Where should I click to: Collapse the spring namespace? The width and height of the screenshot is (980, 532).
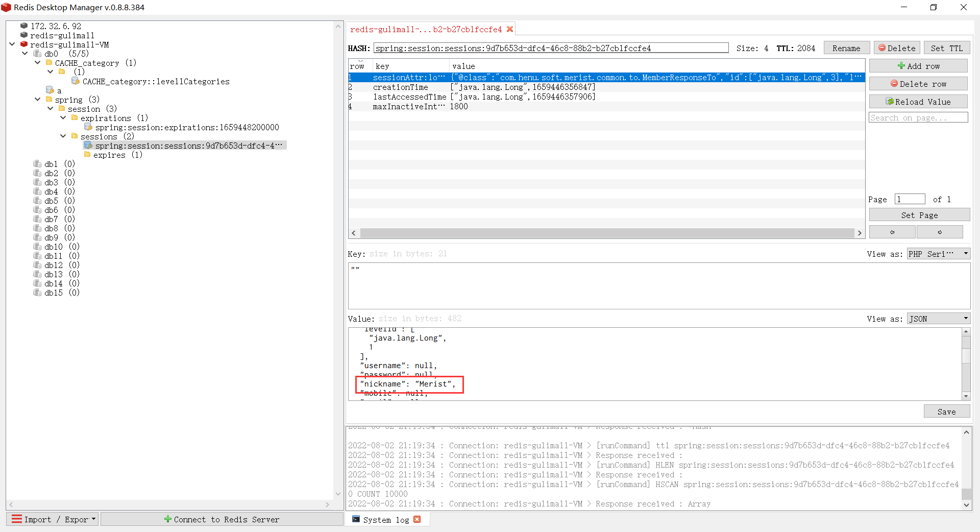(x=37, y=99)
